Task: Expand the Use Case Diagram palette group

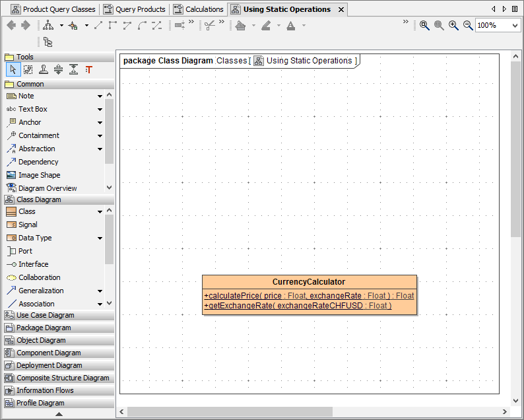Action: pyautogui.click(x=45, y=315)
